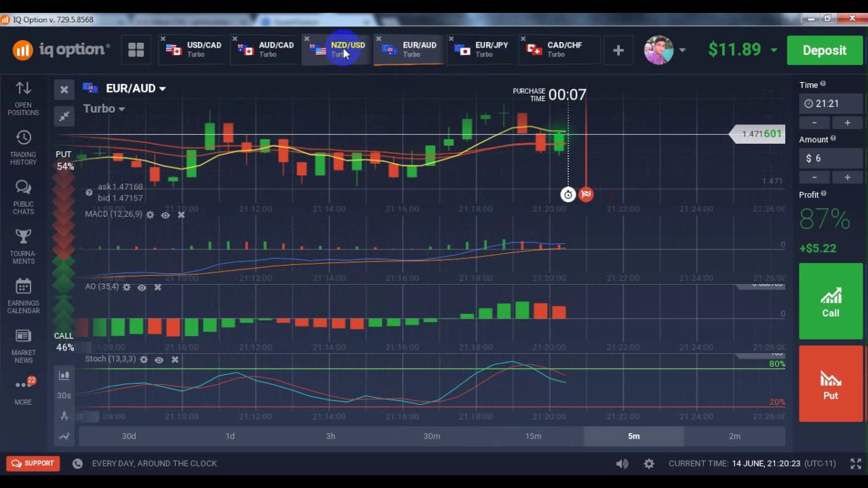Toggle AO indicator visibility
This screenshot has width=868, height=488.
pos(141,287)
